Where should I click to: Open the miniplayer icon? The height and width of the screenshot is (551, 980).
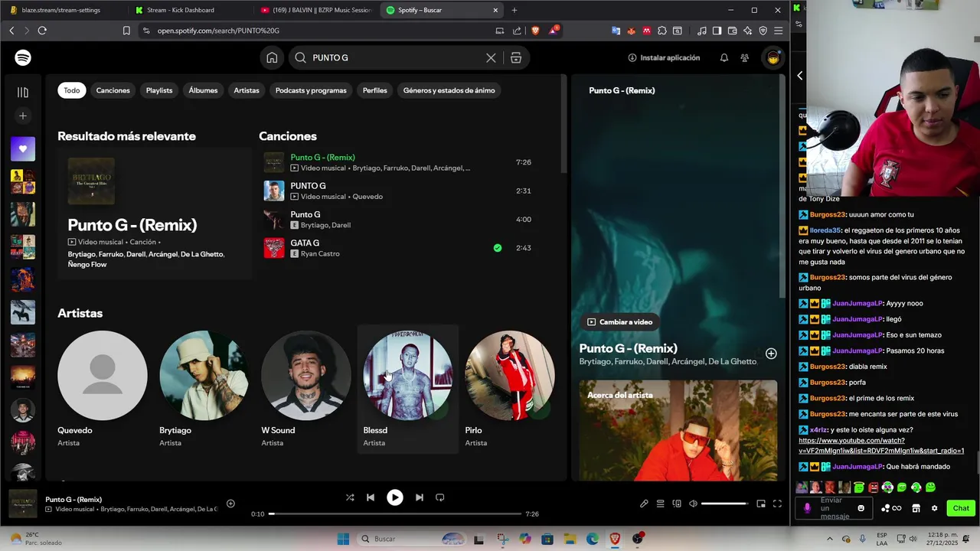760,504
